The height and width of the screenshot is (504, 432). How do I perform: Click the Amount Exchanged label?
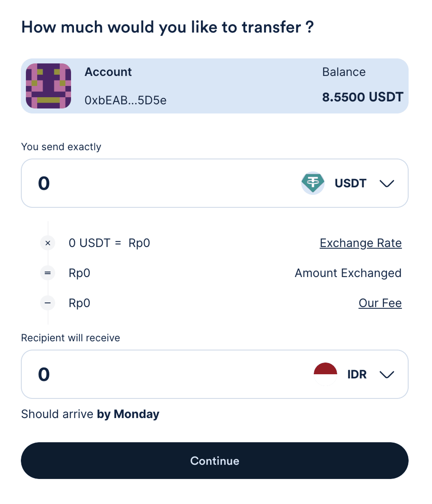click(x=348, y=273)
